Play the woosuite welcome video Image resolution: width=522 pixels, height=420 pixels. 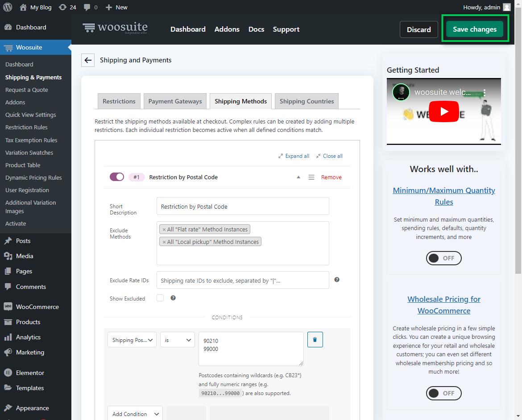click(444, 111)
